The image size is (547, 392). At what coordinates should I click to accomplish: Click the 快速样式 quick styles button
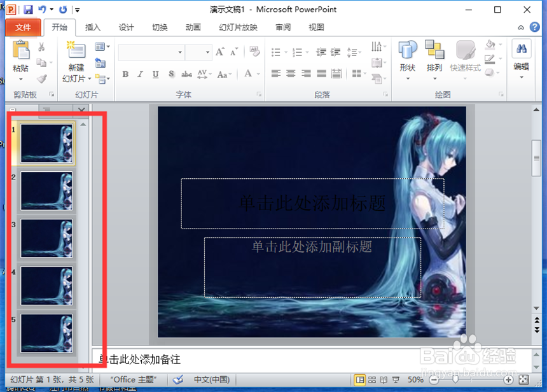coord(466,60)
